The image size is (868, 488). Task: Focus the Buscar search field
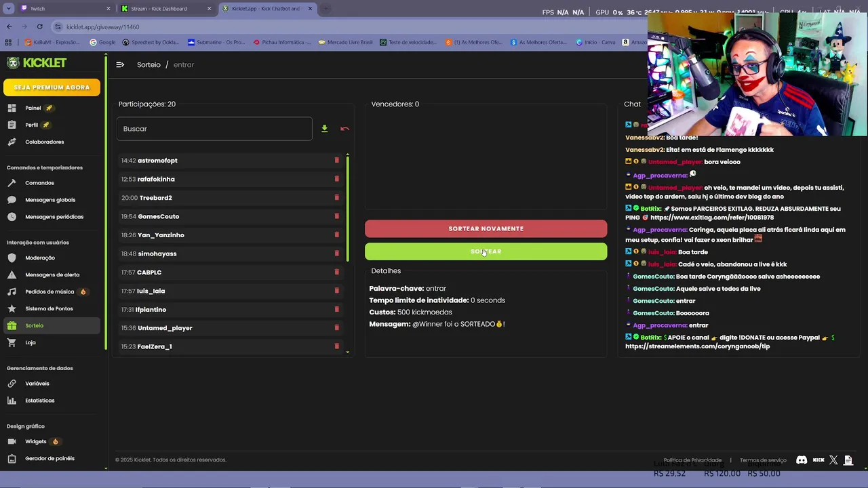tap(214, 129)
